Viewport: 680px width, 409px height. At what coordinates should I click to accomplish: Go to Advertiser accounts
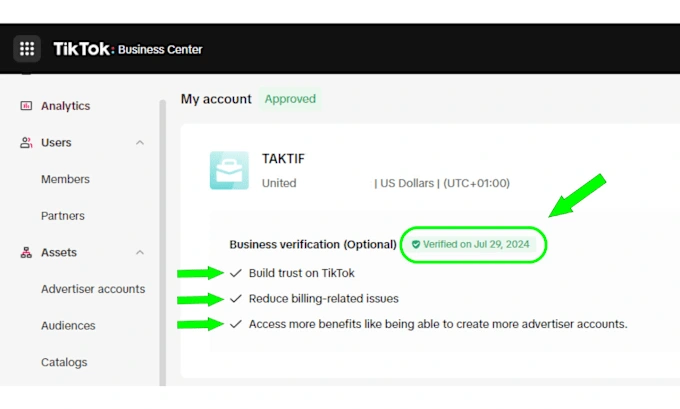point(93,290)
